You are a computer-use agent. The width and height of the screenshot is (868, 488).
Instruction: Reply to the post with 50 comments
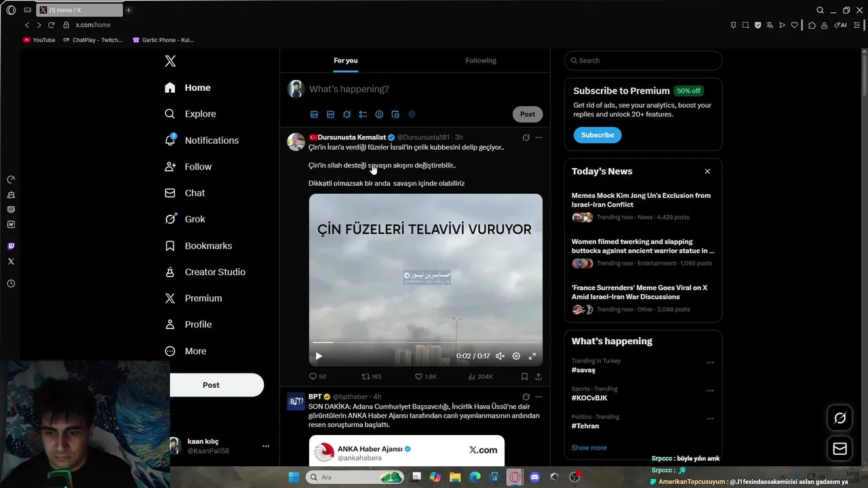click(317, 376)
